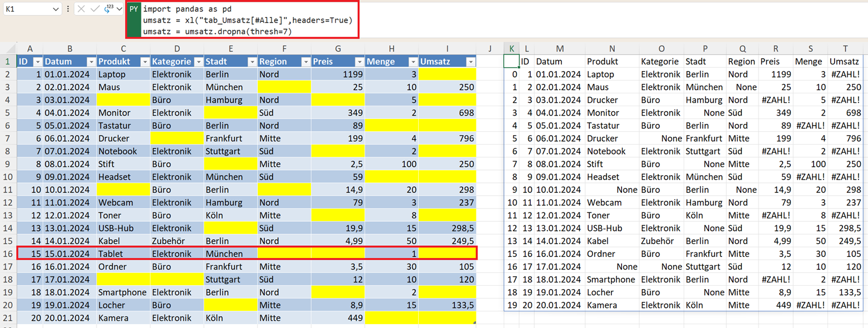The height and width of the screenshot is (328, 868).
Task: Open the Datum column filter dropdown
Action: point(91,62)
